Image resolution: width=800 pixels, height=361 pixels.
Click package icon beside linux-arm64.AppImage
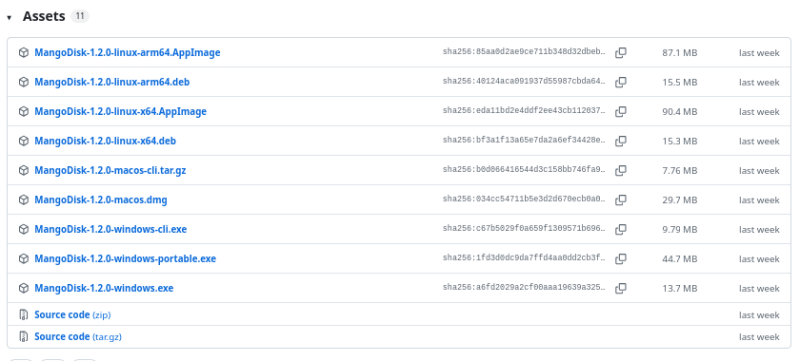coord(23,53)
